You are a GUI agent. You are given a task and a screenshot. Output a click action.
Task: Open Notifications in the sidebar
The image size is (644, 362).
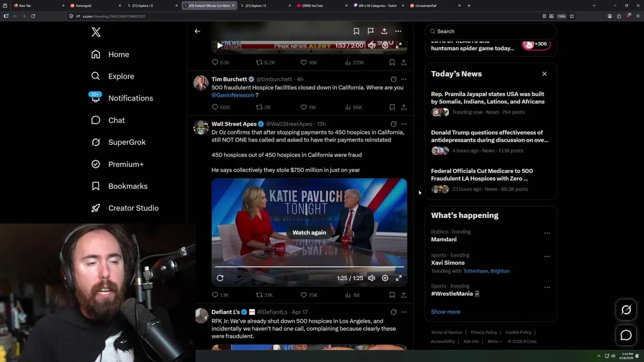tap(121, 98)
